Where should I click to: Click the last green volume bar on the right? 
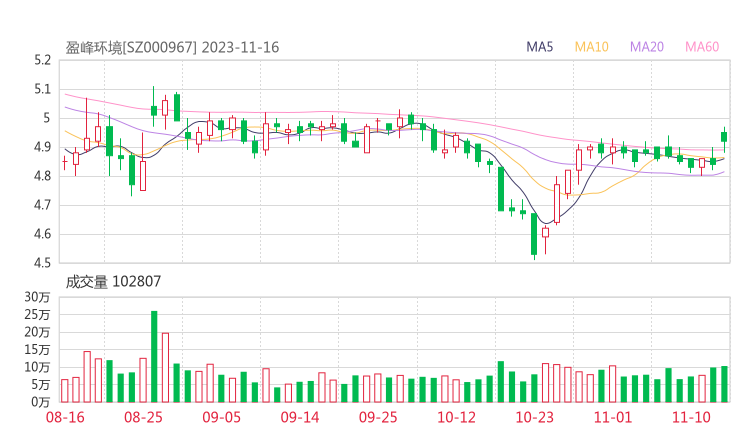coord(724,384)
